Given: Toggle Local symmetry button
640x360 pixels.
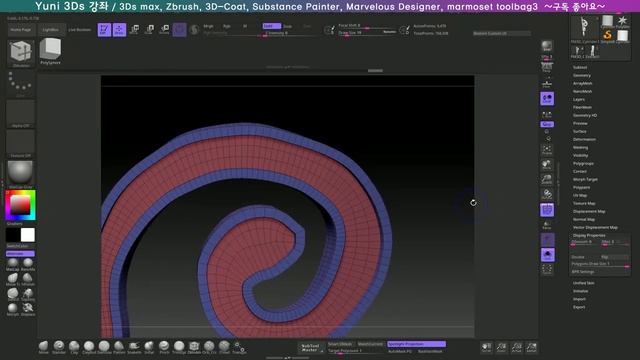Looking at the screenshot, I should tap(547, 98).
